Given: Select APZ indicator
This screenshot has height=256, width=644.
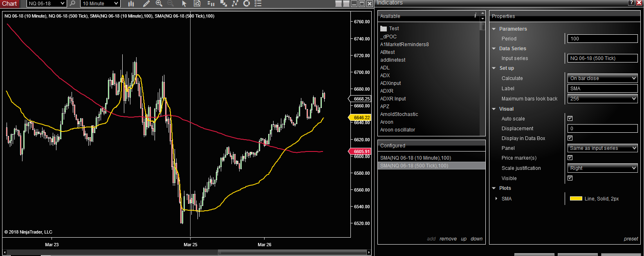Looking at the screenshot, I should click(385, 106).
